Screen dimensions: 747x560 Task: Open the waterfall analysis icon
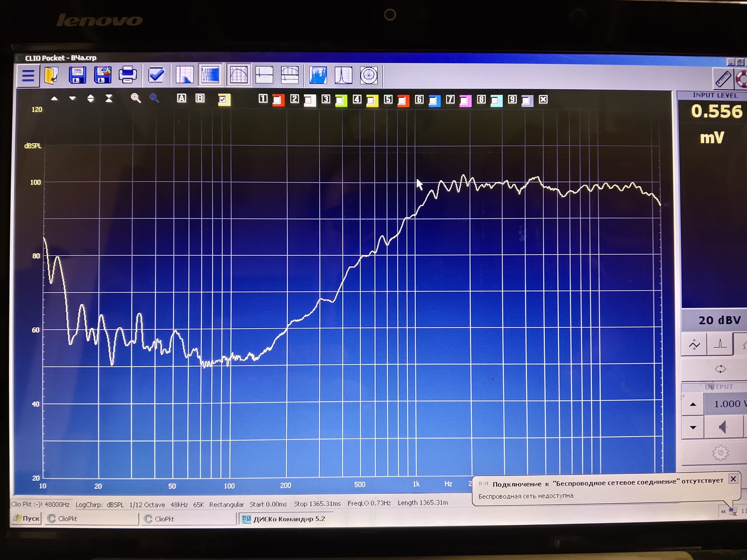click(x=318, y=75)
